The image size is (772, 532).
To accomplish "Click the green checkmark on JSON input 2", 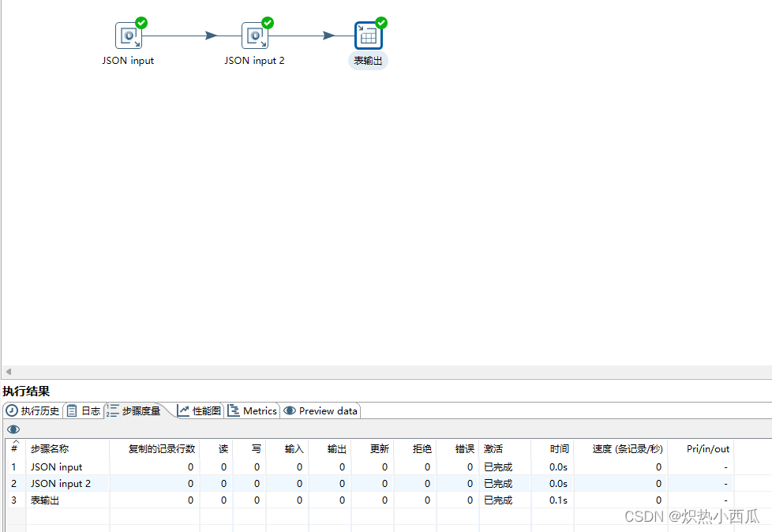I will coord(268,23).
